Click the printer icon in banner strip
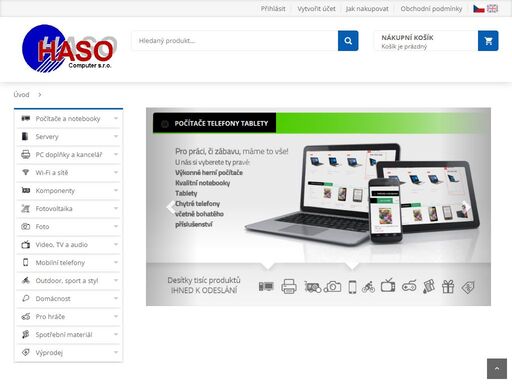Image resolution: width=512 pixels, height=384 pixels. point(289,286)
